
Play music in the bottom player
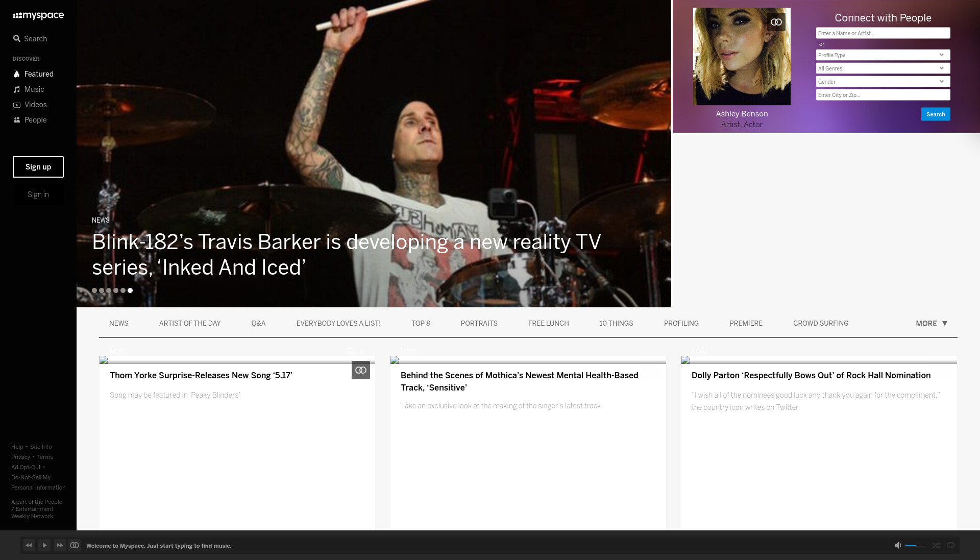point(44,545)
